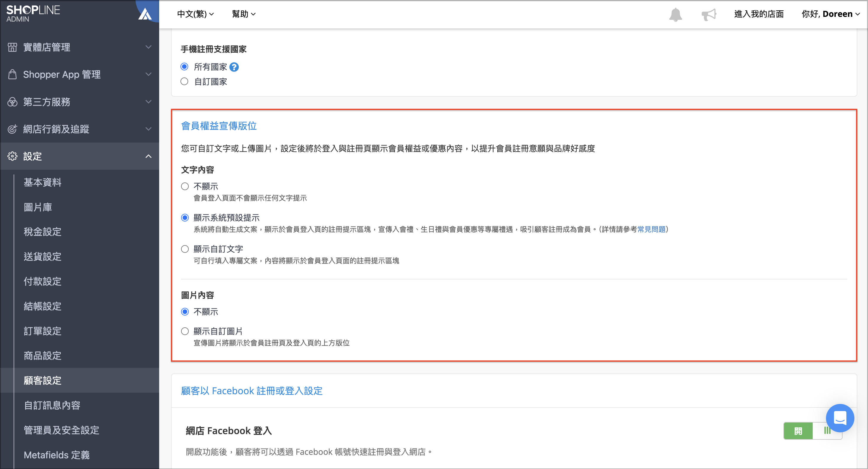This screenshot has width=868, height=469.
Task: Click the store icon for 實體店管理
Action: [x=12, y=47]
